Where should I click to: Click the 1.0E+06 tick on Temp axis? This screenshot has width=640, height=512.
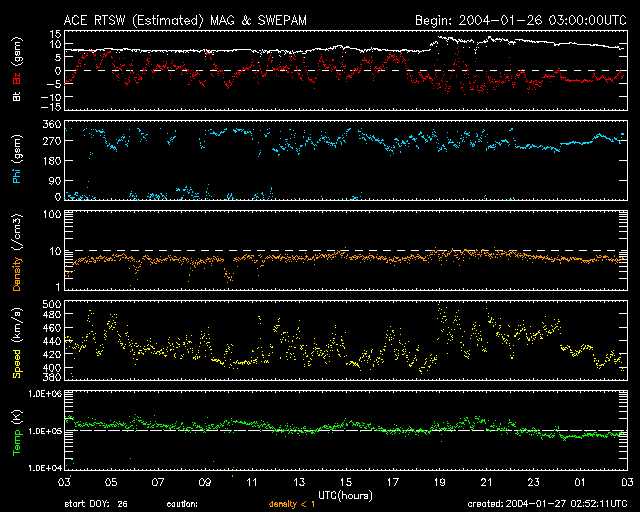point(46,395)
